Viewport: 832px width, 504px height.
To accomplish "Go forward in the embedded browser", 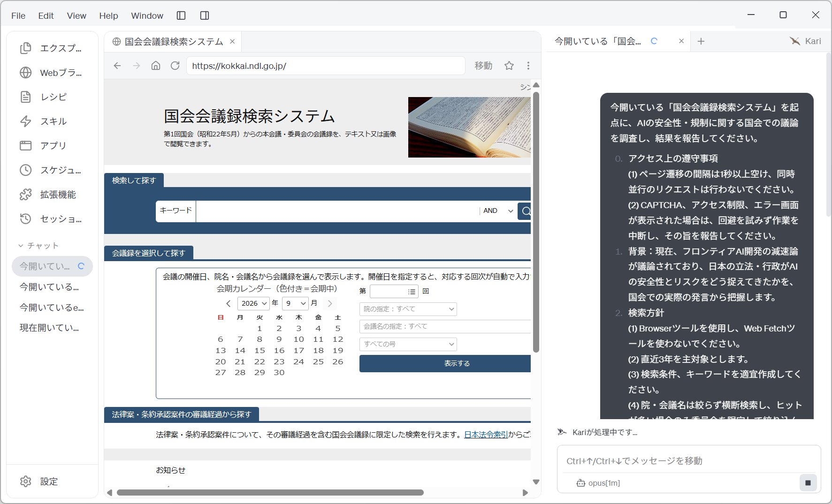I will coord(137,66).
